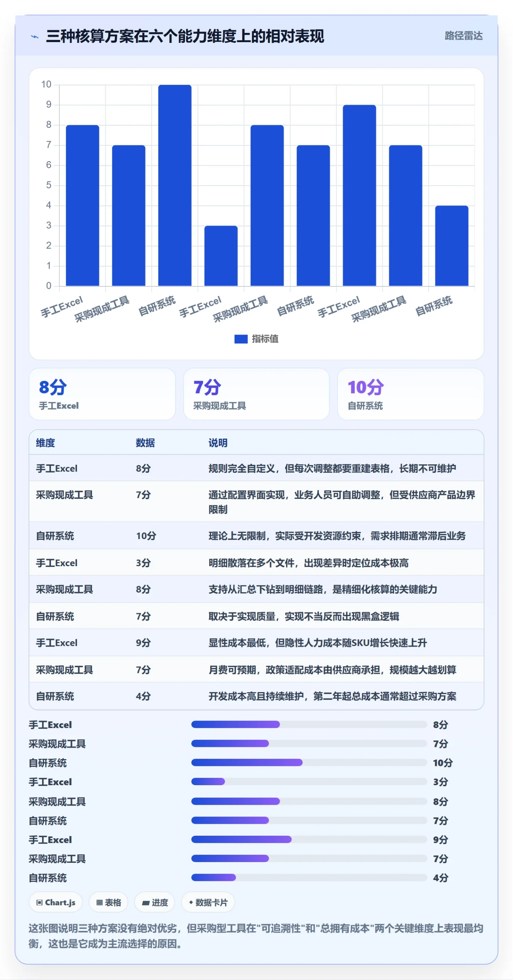Pick the last chart bar at value 4
513x980 pixels.
pyautogui.click(x=452, y=246)
